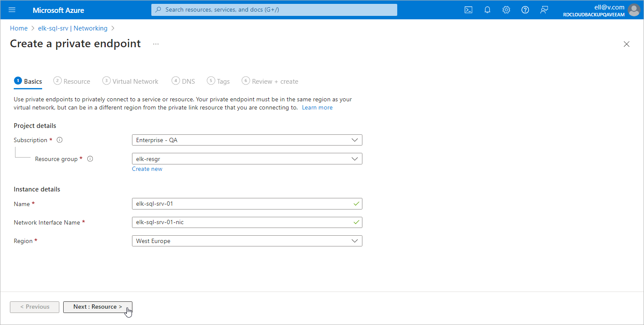This screenshot has width=644, height=325.
Task: Open portal settings gear
Action: [x=506, y=10]
